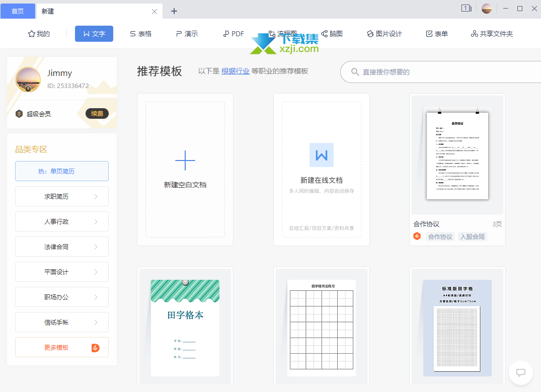Switch to the 表格 spreadsheet tab
Image resolution: width=541 pixels, height=392 pixels.
point(140,34)
